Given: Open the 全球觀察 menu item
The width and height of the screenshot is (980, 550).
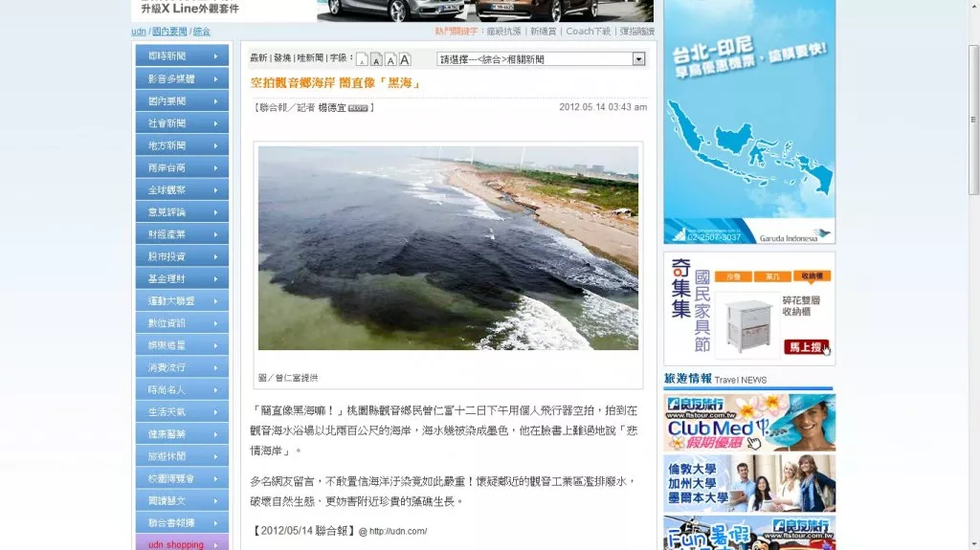Looking at the screenshot, I should click(x=182, y=189).
